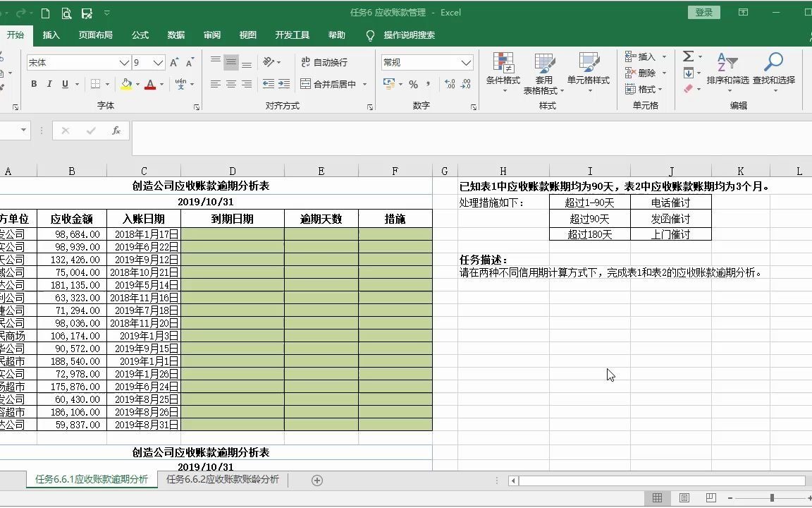This screenshot has width=812, height=508.
Task: Toggle center text alignment
Action: (x=231, y=84)
